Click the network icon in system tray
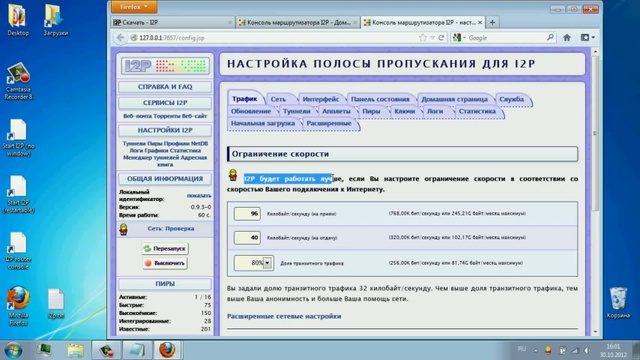The width and height of the screenshot is (640, 360). 575,350
